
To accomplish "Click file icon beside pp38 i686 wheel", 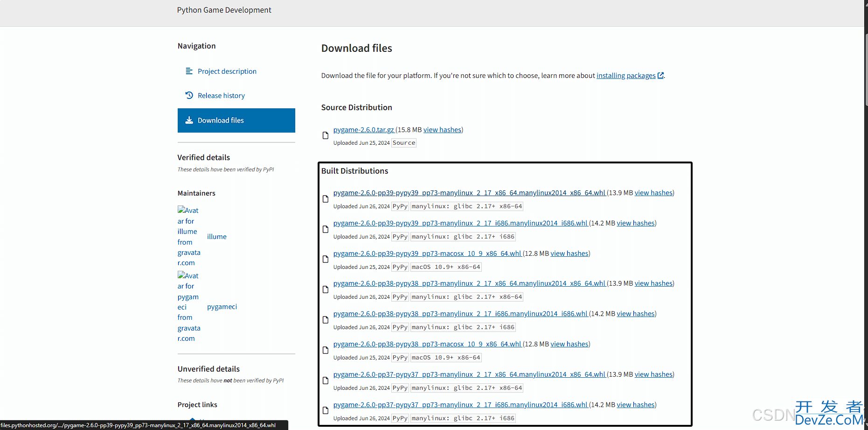I will coord(326,320).
